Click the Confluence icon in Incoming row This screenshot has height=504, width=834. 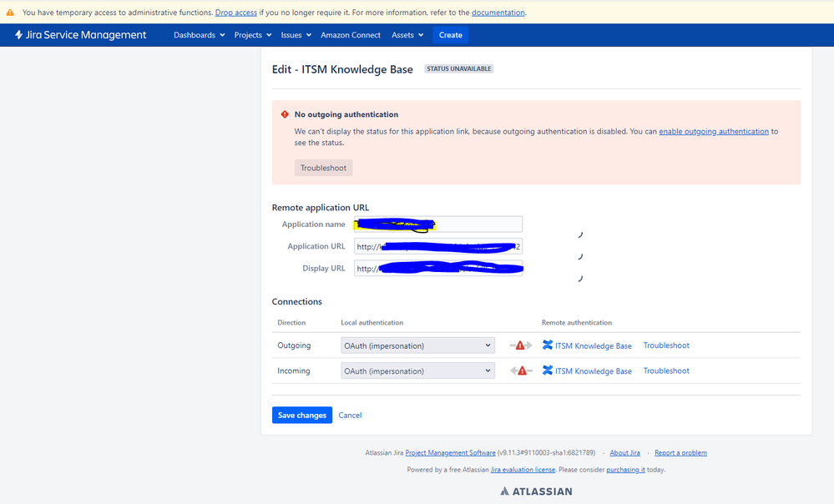pos(548,370)
